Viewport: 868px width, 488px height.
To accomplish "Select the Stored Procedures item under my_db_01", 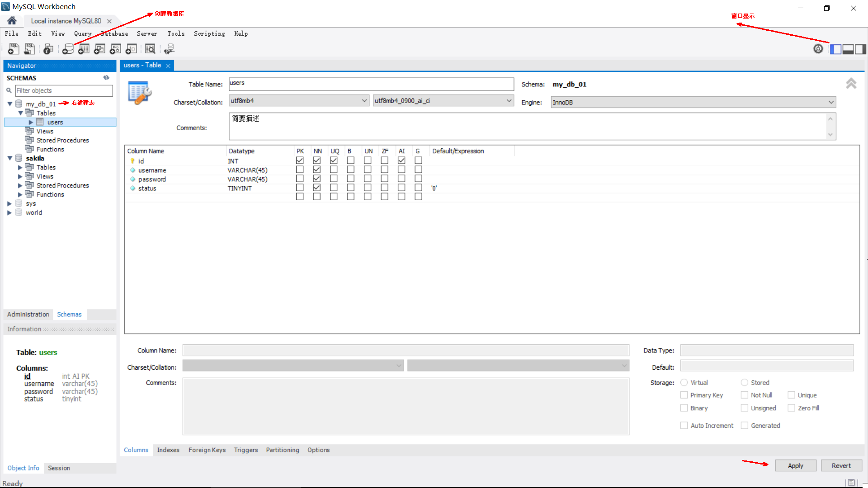I will tap(63, 140).
